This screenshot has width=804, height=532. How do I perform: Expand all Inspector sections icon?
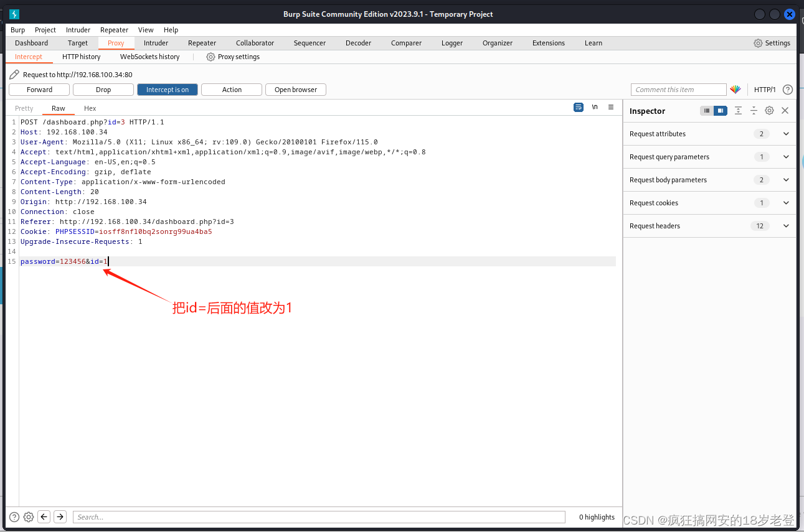pyautogui.click(x=738, y=111)
